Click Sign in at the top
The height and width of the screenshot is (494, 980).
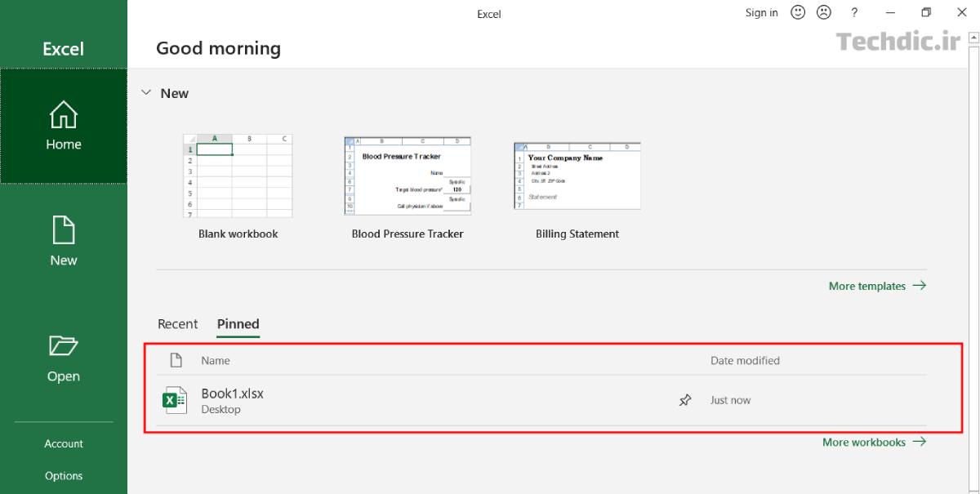(762, 12)
